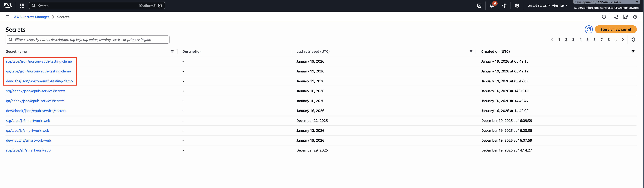Open the monitor-share icon in breadcrumb bar
Viewport: 644px width, 188px height.
(626, 17)
